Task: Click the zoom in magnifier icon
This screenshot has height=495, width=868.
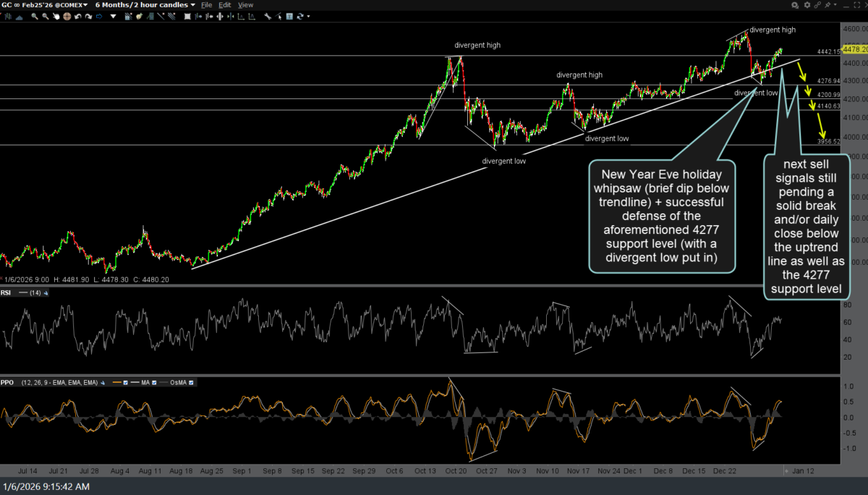Action: click(x=35, y=17)
